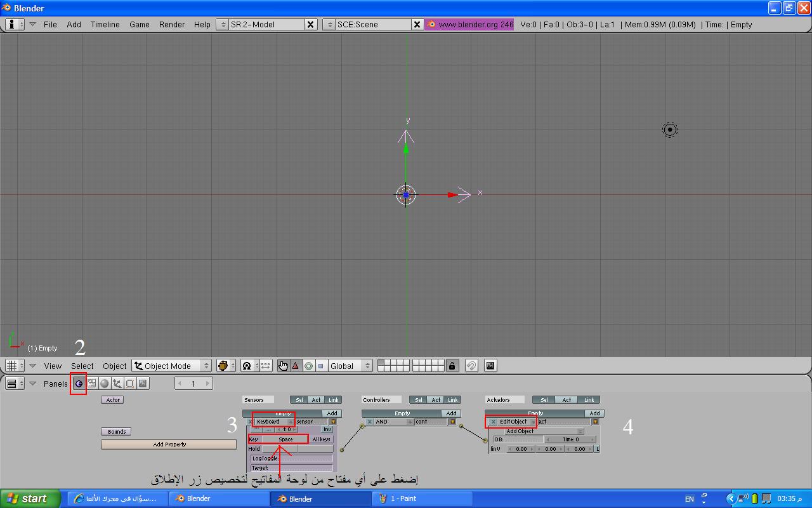Screen dimensions: 812x508
Task: Collapse the 3D view header menus triangle
Action: [x=32, y=366]
